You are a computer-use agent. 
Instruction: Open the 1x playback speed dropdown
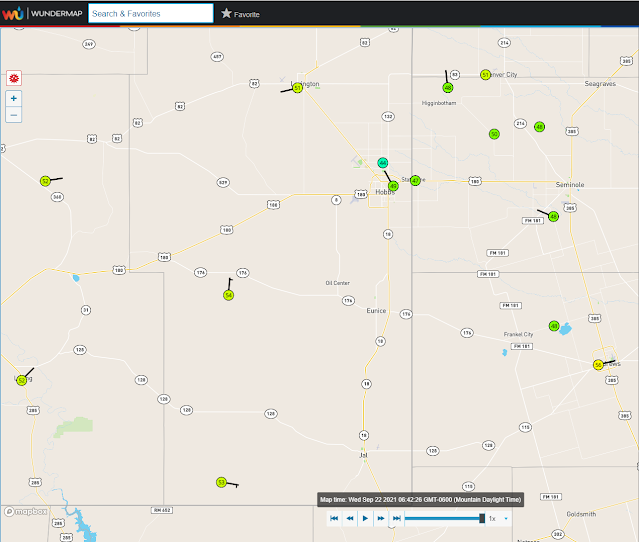click(x=498, y=518)
